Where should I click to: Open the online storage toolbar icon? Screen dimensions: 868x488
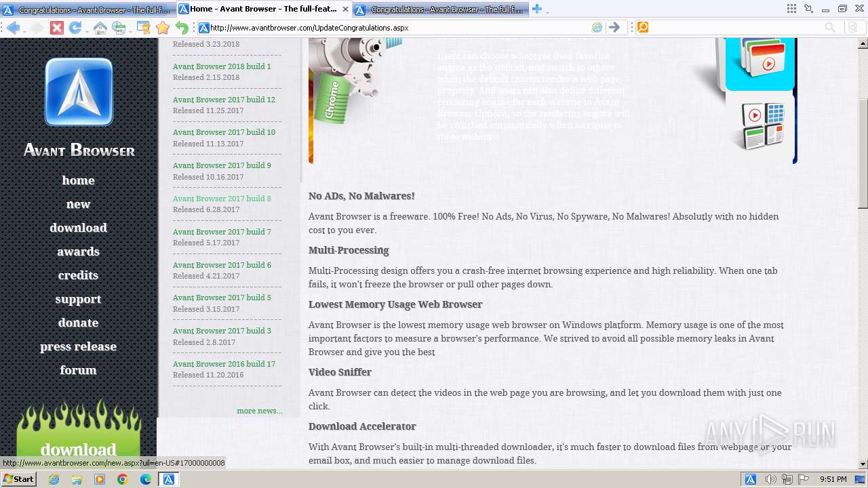(119, 28)
